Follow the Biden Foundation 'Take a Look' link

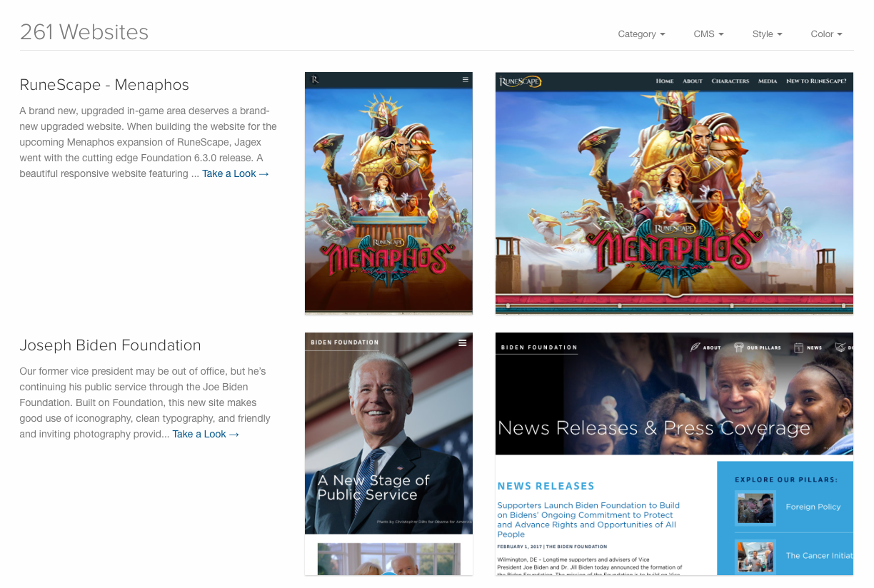pos(206,434)
